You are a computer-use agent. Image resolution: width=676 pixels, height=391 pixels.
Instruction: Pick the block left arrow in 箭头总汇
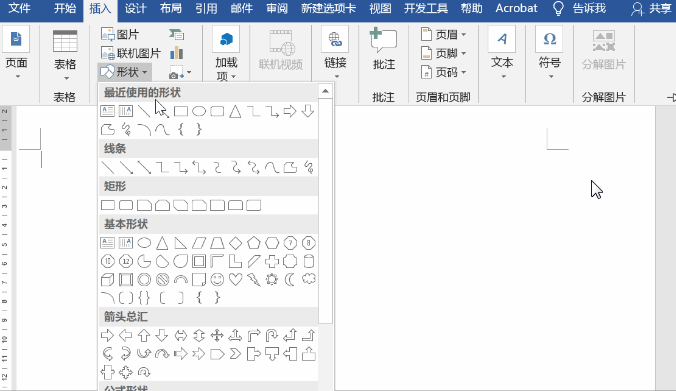(125, 335)
